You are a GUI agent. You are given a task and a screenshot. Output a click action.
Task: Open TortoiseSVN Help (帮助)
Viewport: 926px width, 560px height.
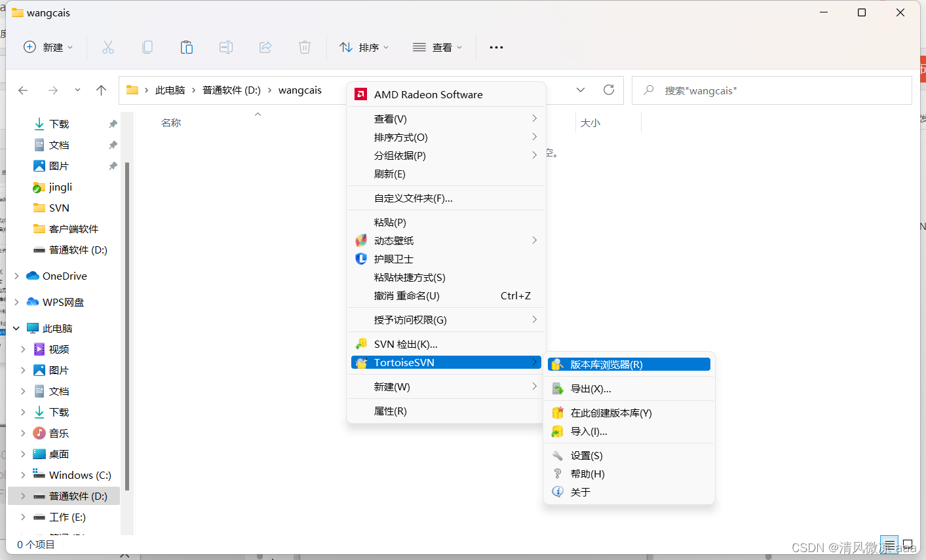click(x=629, y=474)
